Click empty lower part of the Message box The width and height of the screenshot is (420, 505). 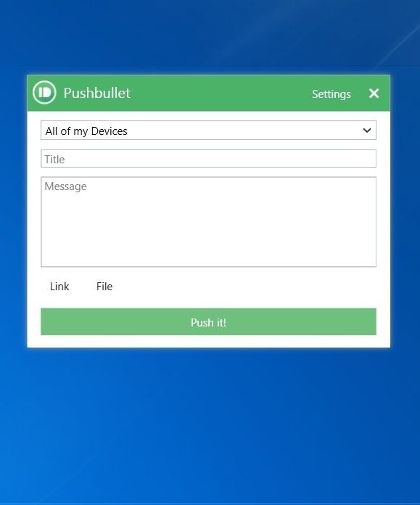pos(208,245)
